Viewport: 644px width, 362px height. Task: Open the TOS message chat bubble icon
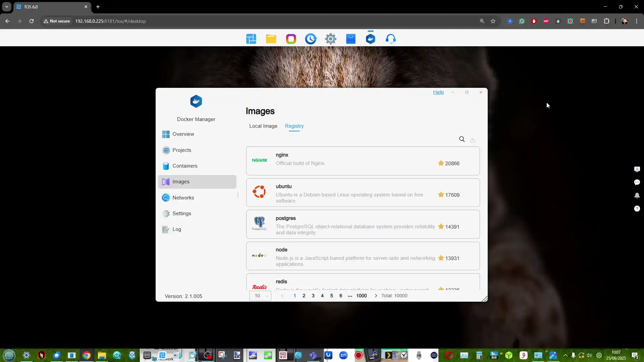(x=637, y=182)
